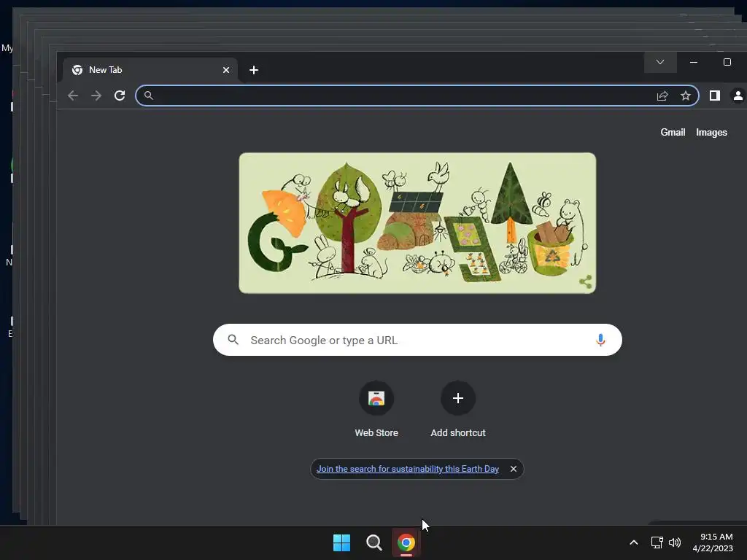The height and width of the screenshot is (560, 747).
Task: Maximize the Chrome window
Action: 727,63
